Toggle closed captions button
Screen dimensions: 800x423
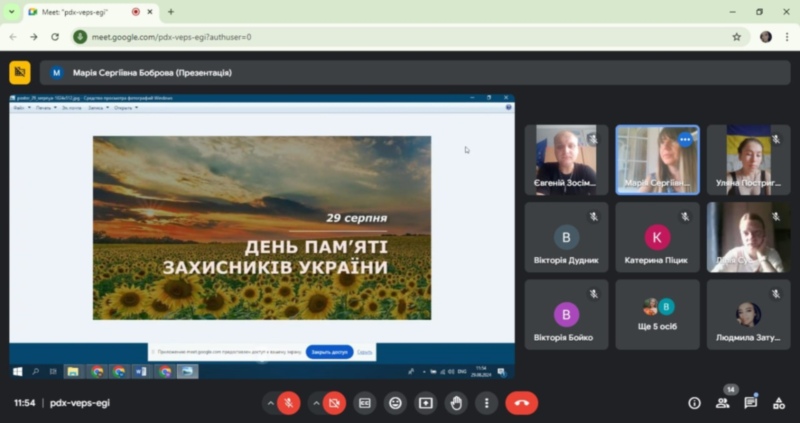(x=365, y=403)
